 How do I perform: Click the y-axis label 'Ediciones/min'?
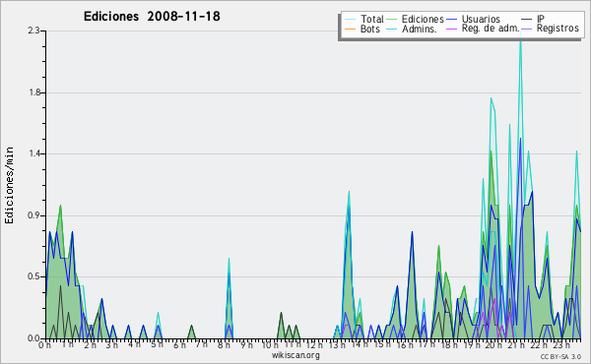[9, 186]
